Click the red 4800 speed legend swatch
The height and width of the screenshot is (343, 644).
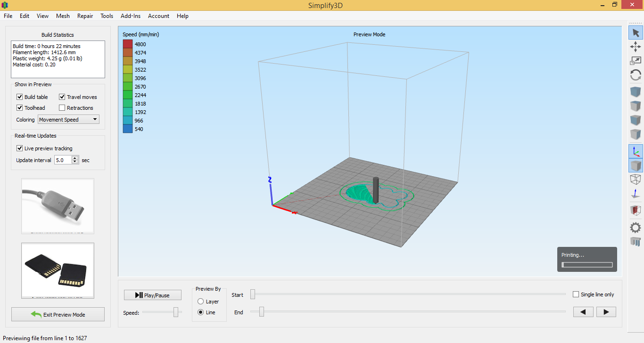(x=128, y=44)
